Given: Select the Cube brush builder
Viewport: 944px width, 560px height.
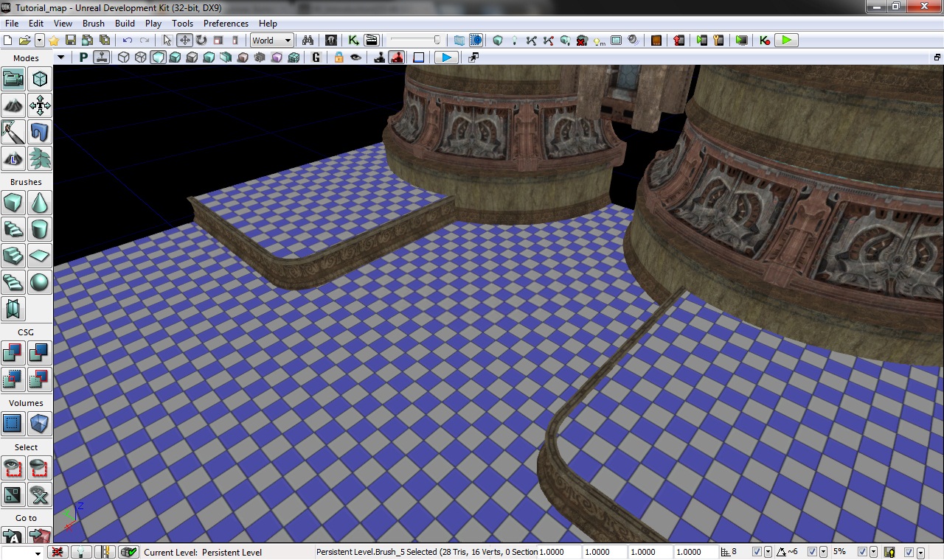Looking at the screenshot, I should pyautogui.click(x=13, y=202).
